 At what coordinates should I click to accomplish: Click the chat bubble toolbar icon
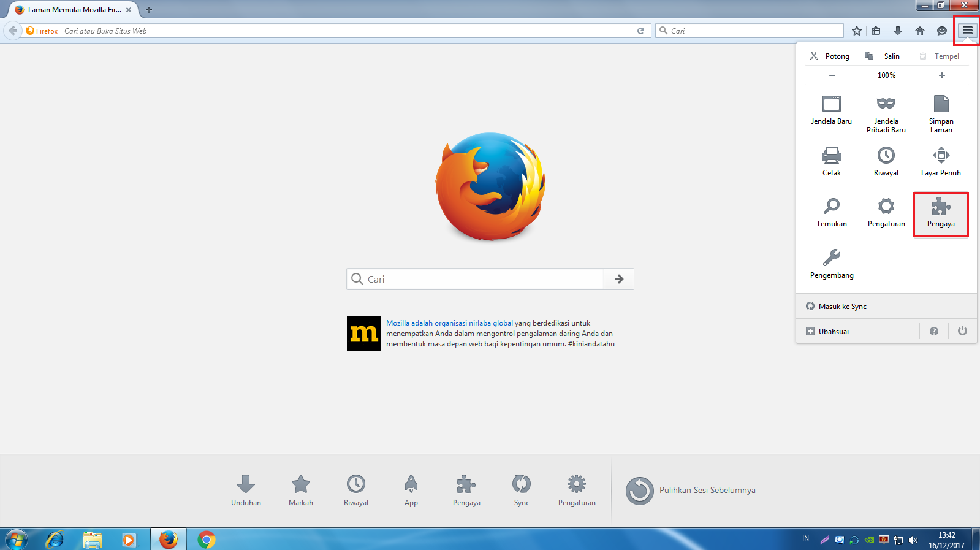[x=942, y=31]
